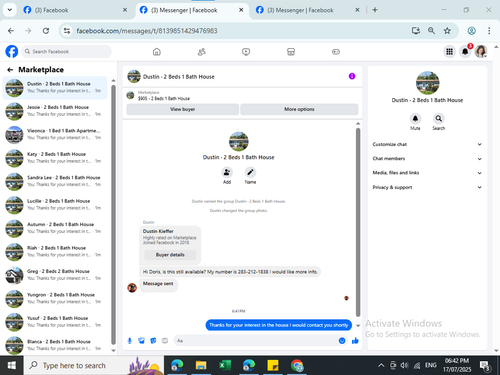Open the Facebook menu grid icon
This screenshot has height=375, width=500.
tap(449, 52)
